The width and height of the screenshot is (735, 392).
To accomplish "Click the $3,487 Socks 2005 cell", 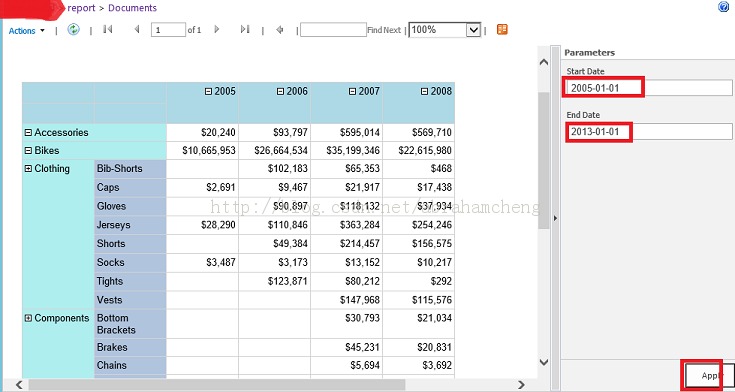I will pyautogui.click(x=202, y=263).
